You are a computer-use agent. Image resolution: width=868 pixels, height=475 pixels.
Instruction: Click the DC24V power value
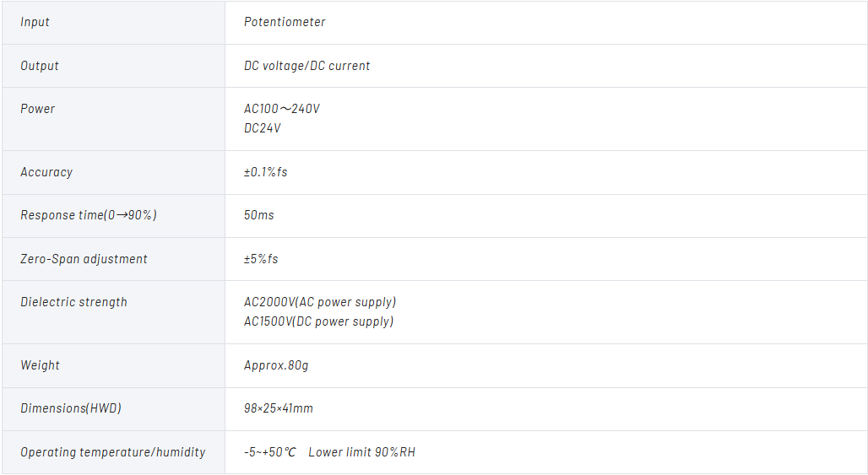(x=263, y=128)
